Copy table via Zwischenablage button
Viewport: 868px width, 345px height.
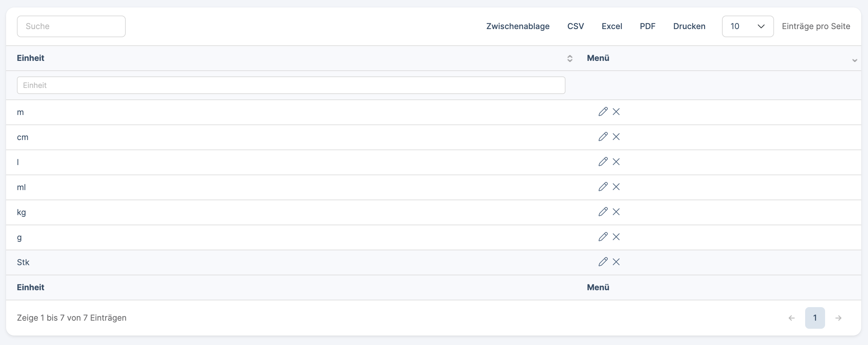pos(517,26)
